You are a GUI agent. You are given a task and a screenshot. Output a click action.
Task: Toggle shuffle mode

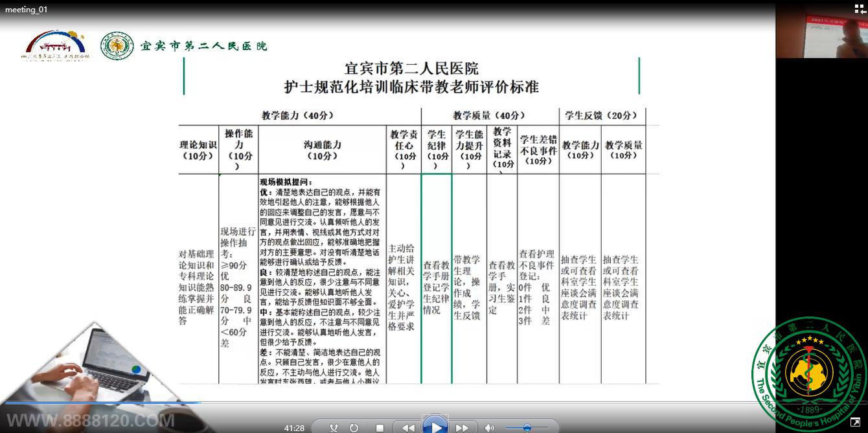(x=334, y=428)
